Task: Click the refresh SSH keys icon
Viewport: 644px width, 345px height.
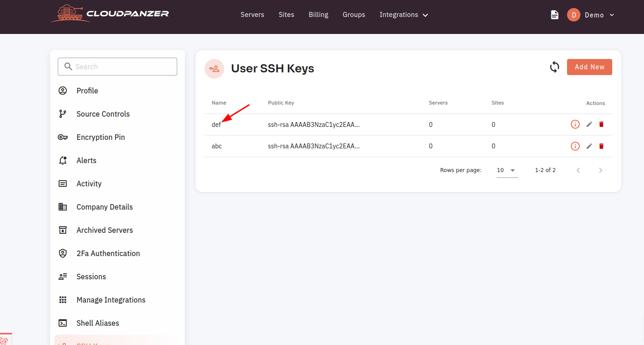Action: tap(554, 67)
